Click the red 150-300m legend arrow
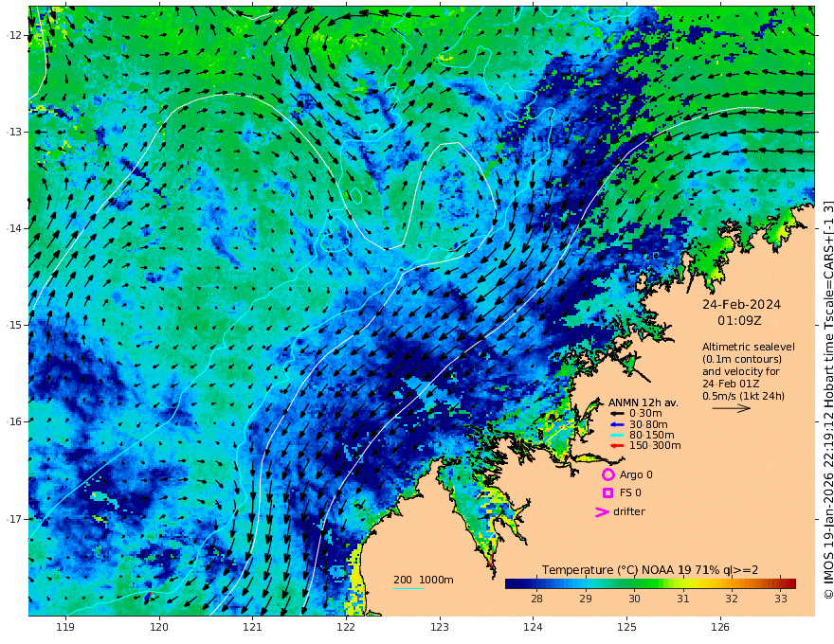Image resolution: width=834 pixels, height=644 pixels. coord(616,445)
